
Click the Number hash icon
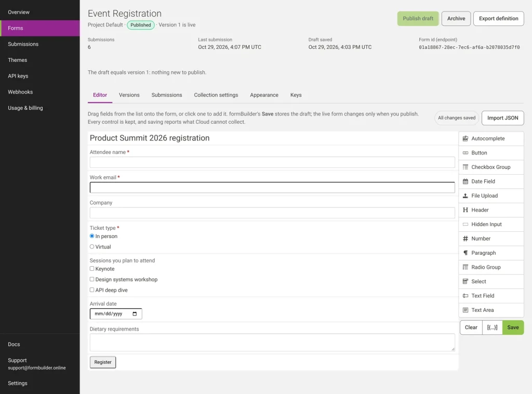pos(465,239)
